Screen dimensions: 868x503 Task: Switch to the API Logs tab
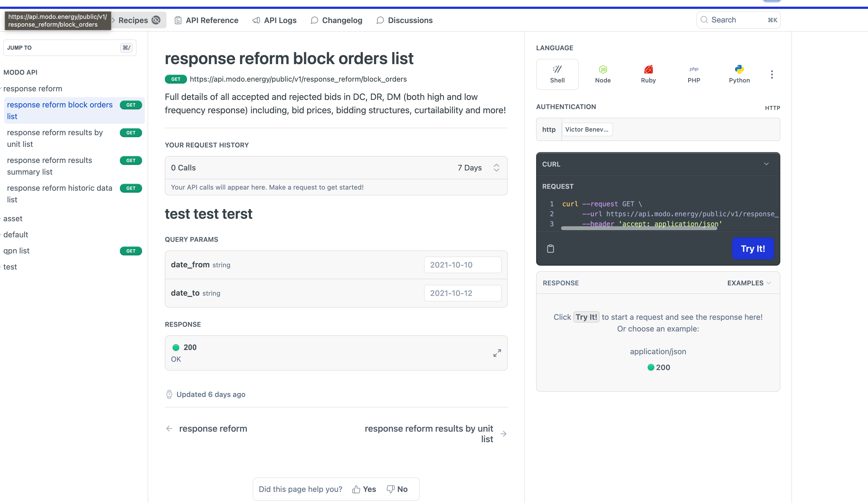[x=274, y=20]
